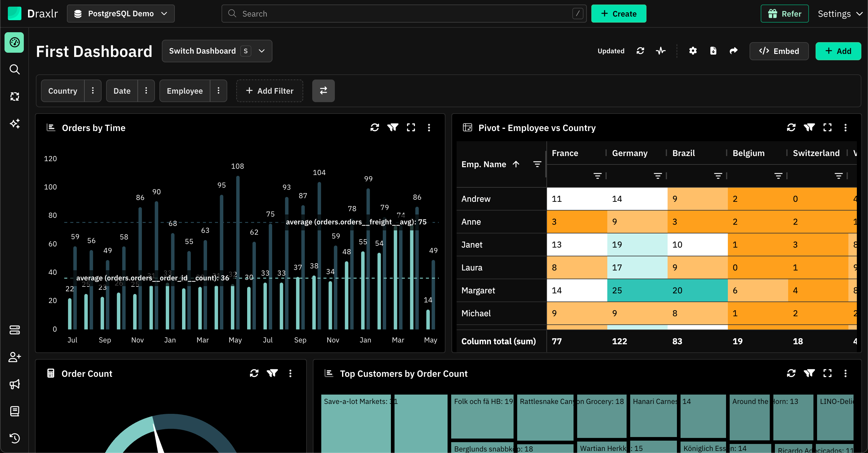Image resolution: width=868 pixels, height=453 pixels.
Task: Click the Search input field
Action: pos(404,14)
